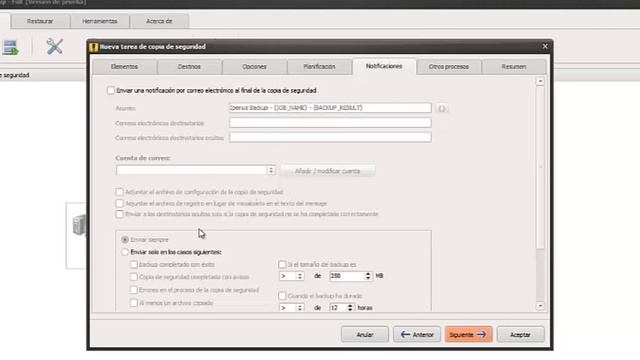
Task: Click the backup server icon in main toolbar
Action: pyautogui.click(x=11, y=47)
